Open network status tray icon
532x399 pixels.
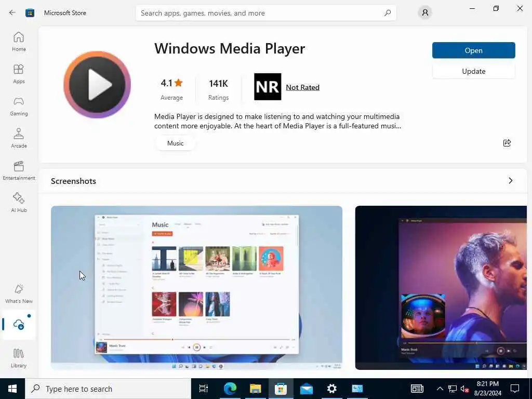coord(453,389)
